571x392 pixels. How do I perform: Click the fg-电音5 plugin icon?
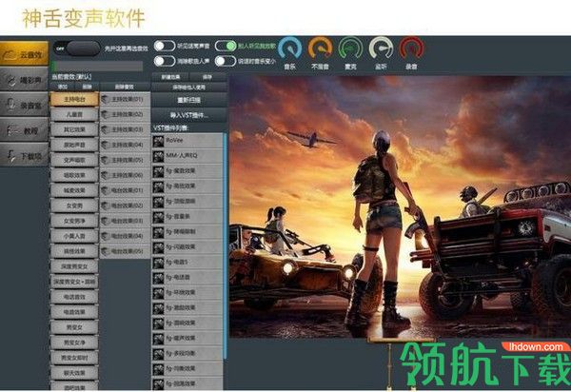pyautogui.click(x=158, y=263)
